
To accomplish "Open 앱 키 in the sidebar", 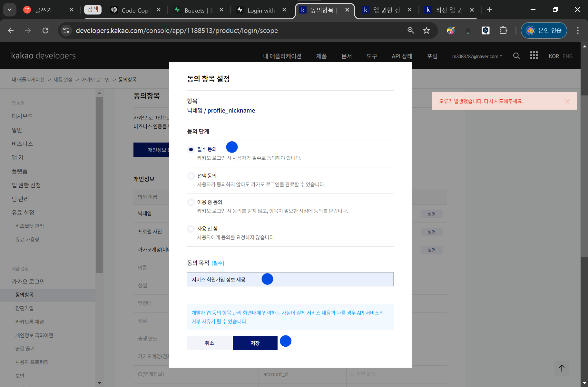I will [x=18, y=157].
